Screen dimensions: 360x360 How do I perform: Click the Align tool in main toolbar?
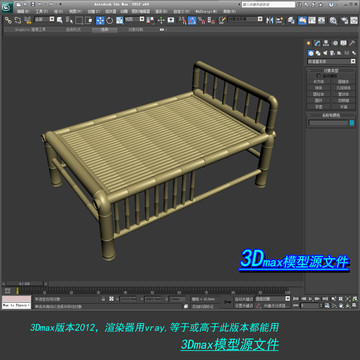pyautogui.click(x=279, y=20)
